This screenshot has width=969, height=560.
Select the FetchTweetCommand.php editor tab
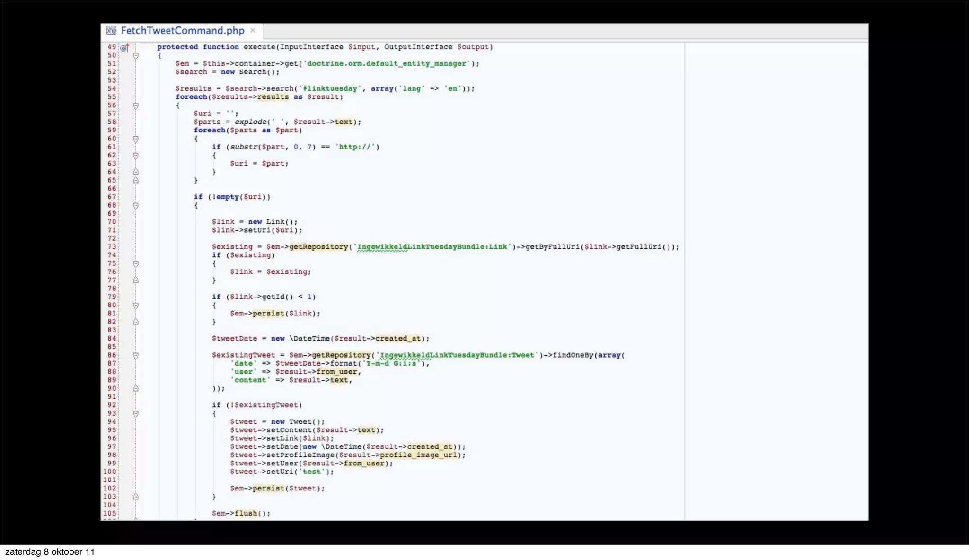(x=182, y=31)
